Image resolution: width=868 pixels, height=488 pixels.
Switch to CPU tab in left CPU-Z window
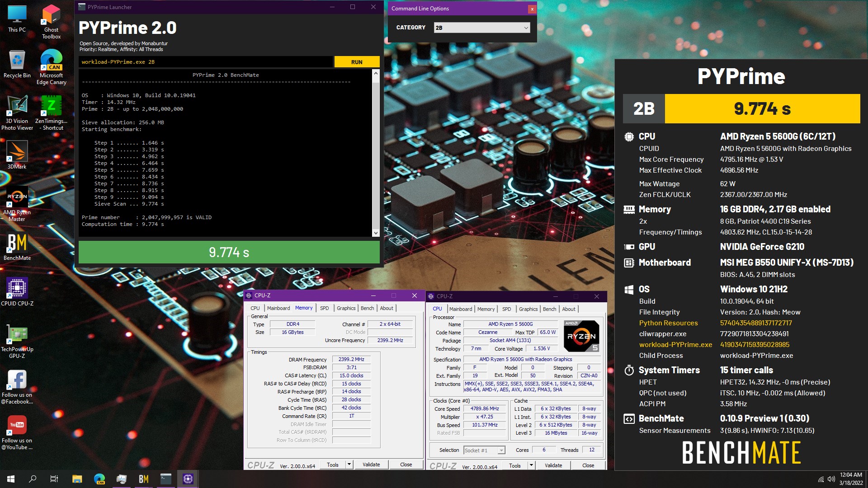[255, 308]
